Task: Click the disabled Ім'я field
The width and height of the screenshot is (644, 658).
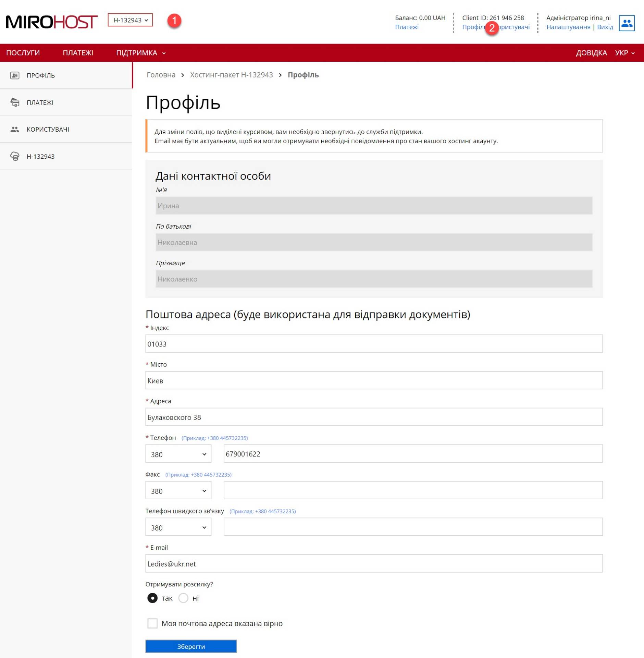Action: coord(374,206)
